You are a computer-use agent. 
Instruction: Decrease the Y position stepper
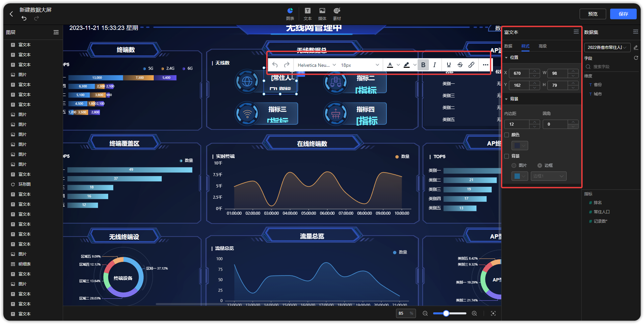click(534, 87)
